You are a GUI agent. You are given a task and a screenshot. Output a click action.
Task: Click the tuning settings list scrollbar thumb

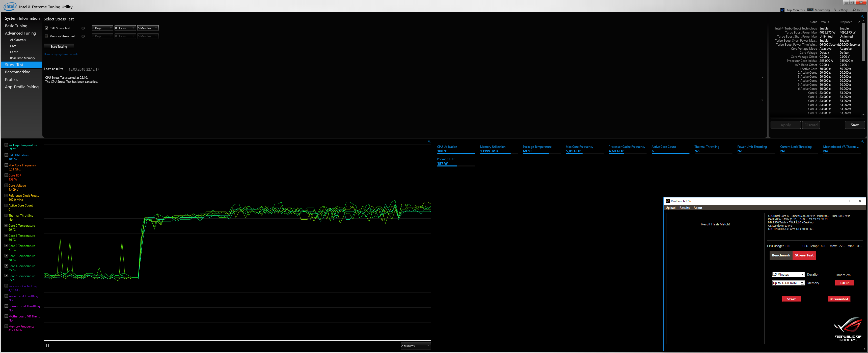point(863,42)
